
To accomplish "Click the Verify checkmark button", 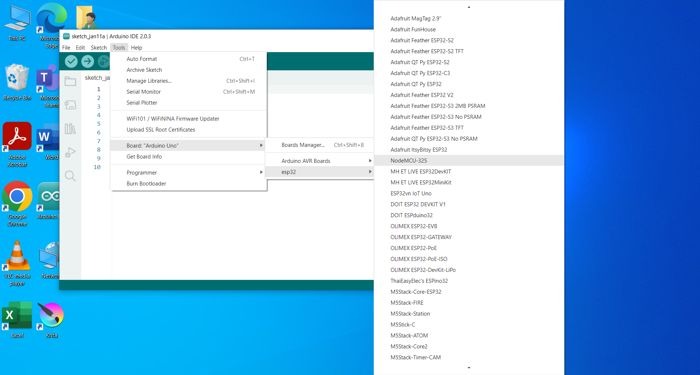I will 71,62.
